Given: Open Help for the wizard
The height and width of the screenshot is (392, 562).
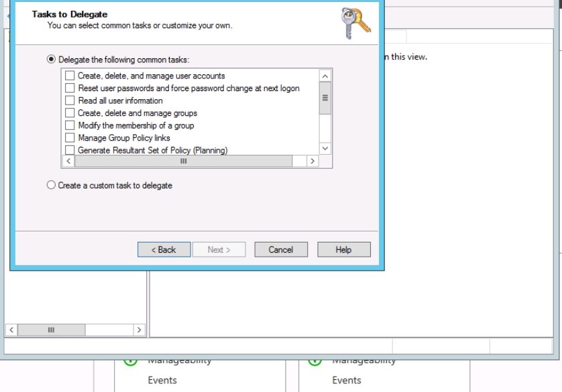Looking at the screenshot, I should click(x=343, y=250).
